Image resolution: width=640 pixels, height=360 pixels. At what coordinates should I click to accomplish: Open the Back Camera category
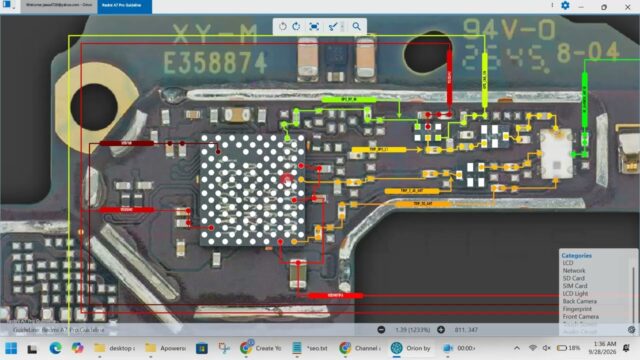(580, 301)
